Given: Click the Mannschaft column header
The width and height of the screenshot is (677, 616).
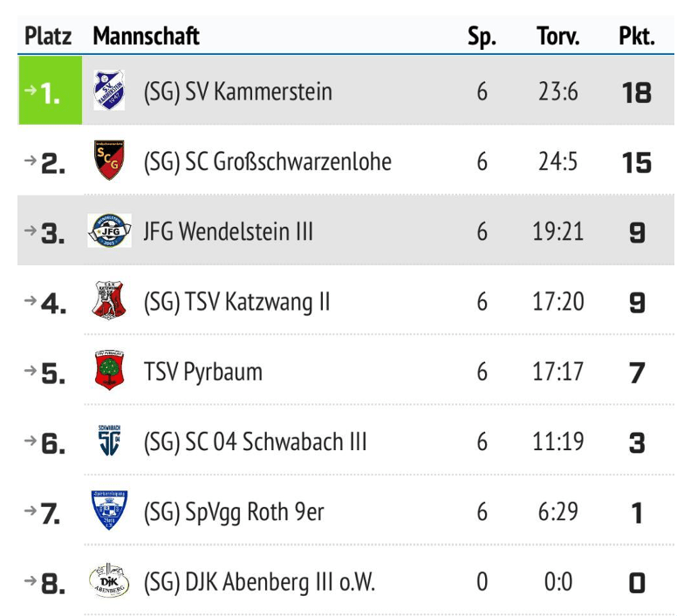Looking at the screenshot, I should coord(147,37).
